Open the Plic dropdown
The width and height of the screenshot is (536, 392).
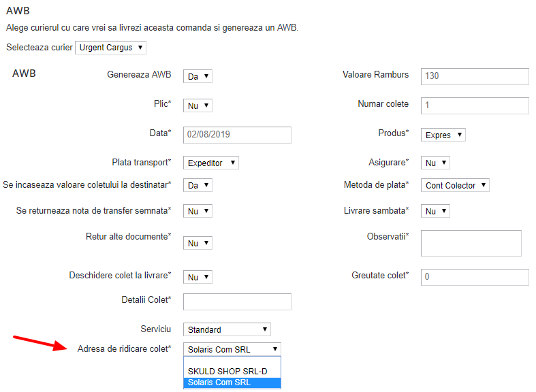[x=198, y=105]
